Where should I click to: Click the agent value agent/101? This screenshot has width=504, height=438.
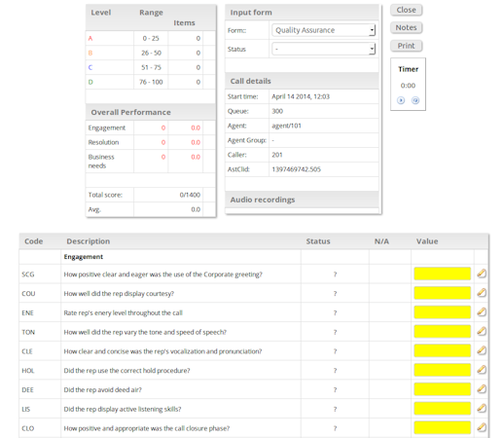[x=286, y=126]
